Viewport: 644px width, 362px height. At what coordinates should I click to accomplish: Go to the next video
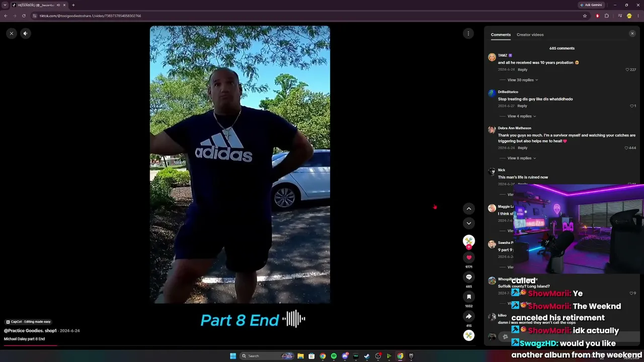469,223
